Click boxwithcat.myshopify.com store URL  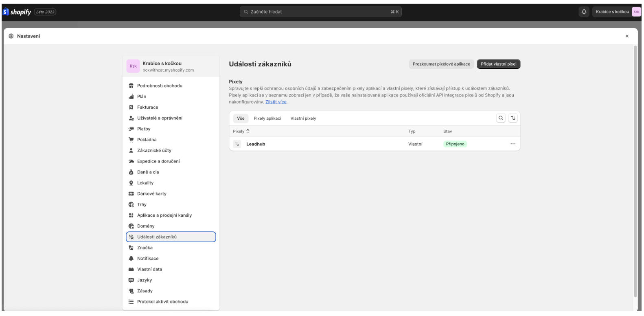click(168, 70)
